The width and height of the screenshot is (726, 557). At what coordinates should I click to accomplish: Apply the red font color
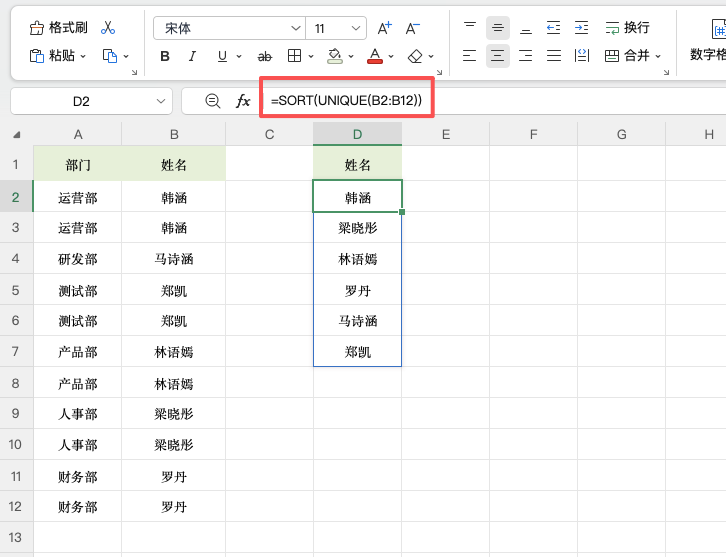[375, 56]
